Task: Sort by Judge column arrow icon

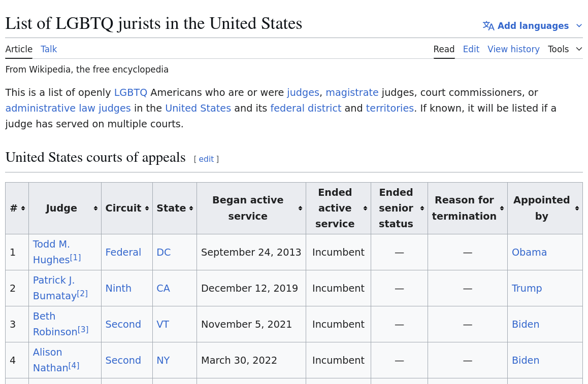Action: coord(95,208)
